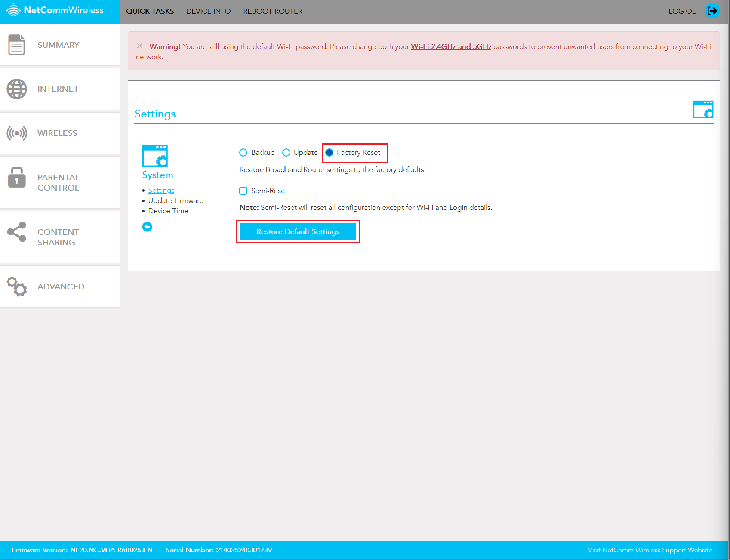Select the Internet globe icon

16,89
